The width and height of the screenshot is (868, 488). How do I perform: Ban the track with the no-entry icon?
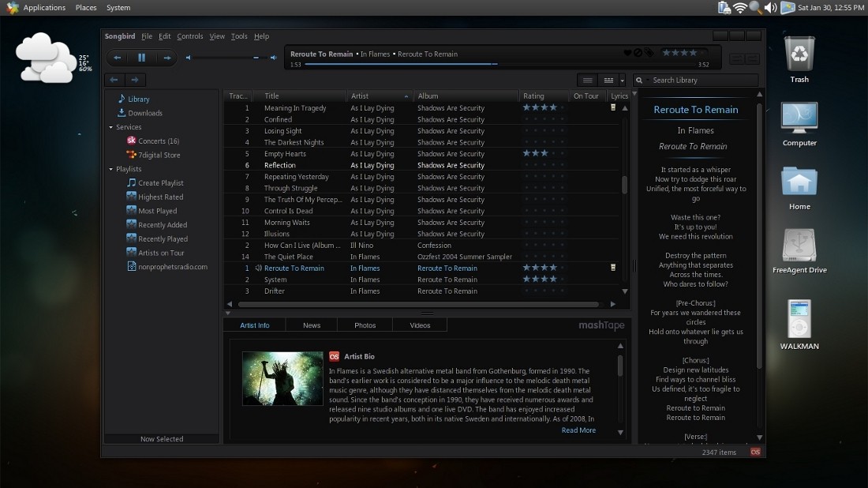coord(638,53)
